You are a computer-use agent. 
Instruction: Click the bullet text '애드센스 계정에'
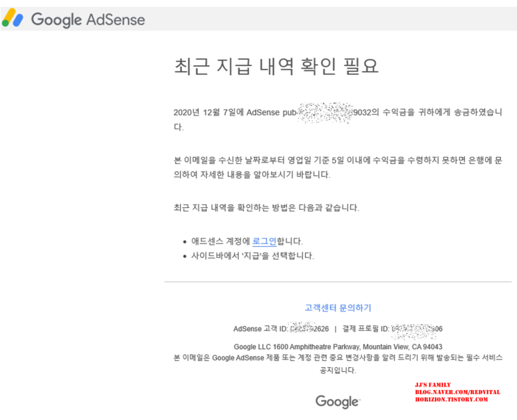click(x=221, y=241)
